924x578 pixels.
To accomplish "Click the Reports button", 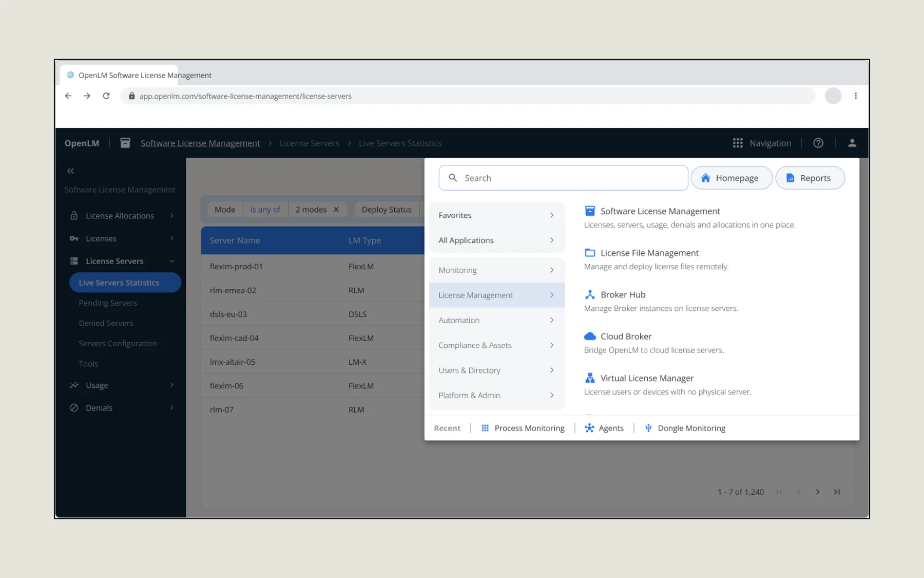I will click(x=810, y=178).
